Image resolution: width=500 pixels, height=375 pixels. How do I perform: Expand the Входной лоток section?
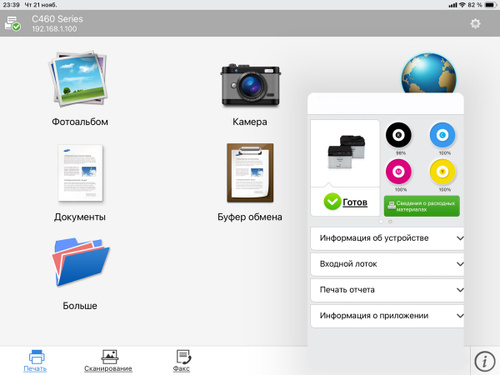click(387, 264)
